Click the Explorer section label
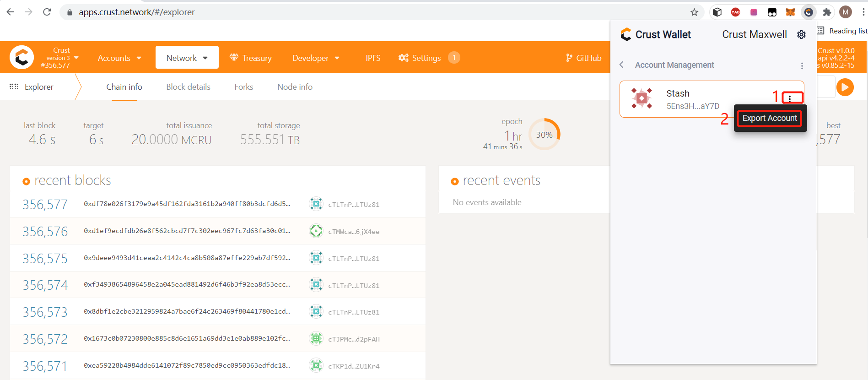Viewport: 868px width, 380px height. pos(39,87)
